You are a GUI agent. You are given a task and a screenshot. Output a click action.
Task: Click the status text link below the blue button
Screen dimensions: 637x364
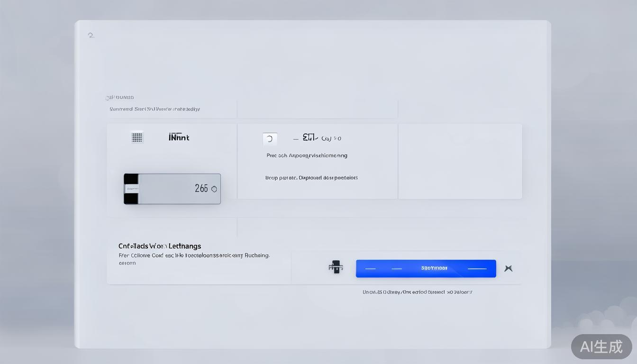(x=417, y=291)
